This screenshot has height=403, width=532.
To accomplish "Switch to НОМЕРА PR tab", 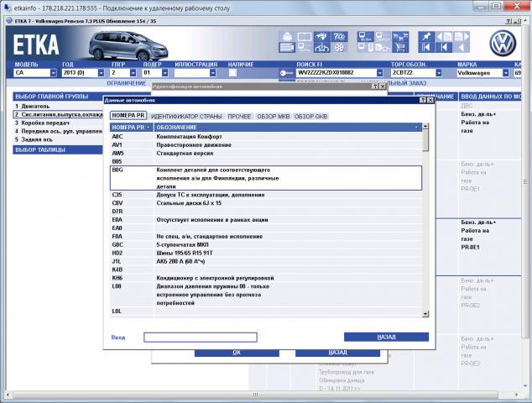I will point(128,116).
